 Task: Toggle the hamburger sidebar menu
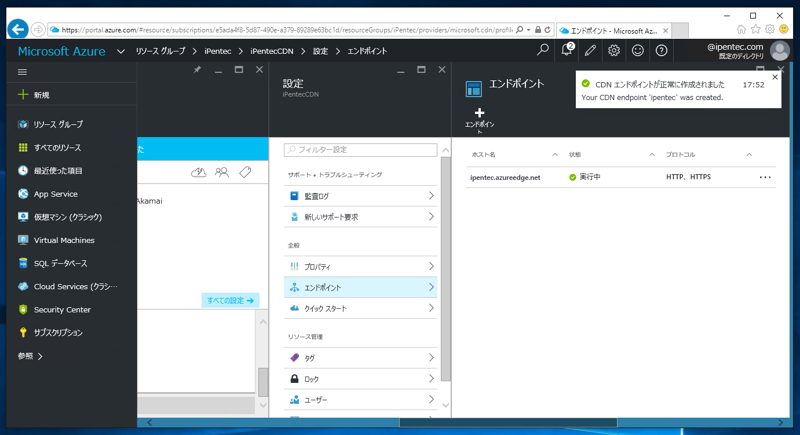pos(22,72)
